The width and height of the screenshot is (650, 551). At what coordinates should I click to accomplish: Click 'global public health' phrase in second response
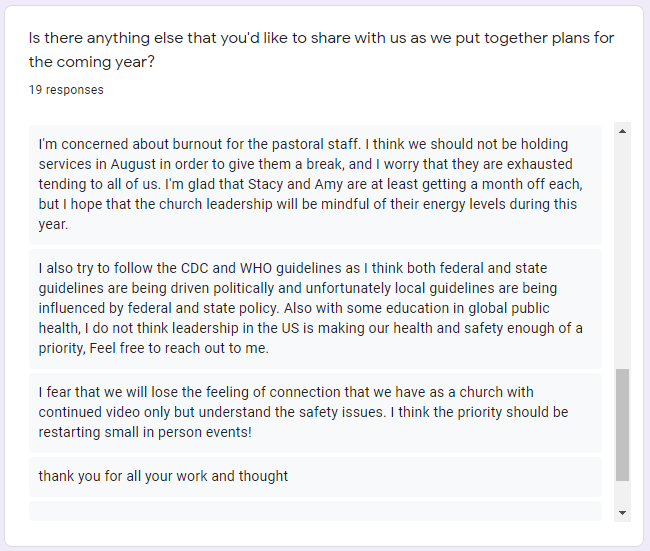(294, 318)
